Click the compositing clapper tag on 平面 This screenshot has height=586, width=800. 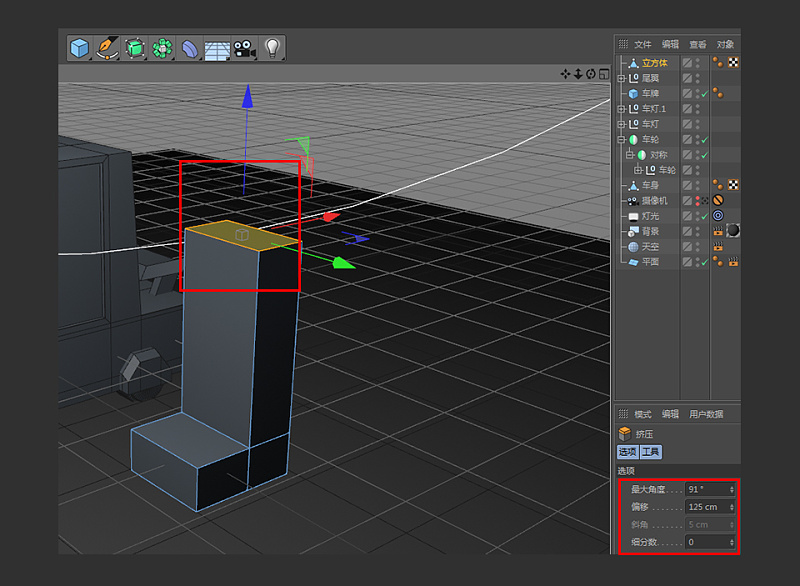[x=733, y=262]
